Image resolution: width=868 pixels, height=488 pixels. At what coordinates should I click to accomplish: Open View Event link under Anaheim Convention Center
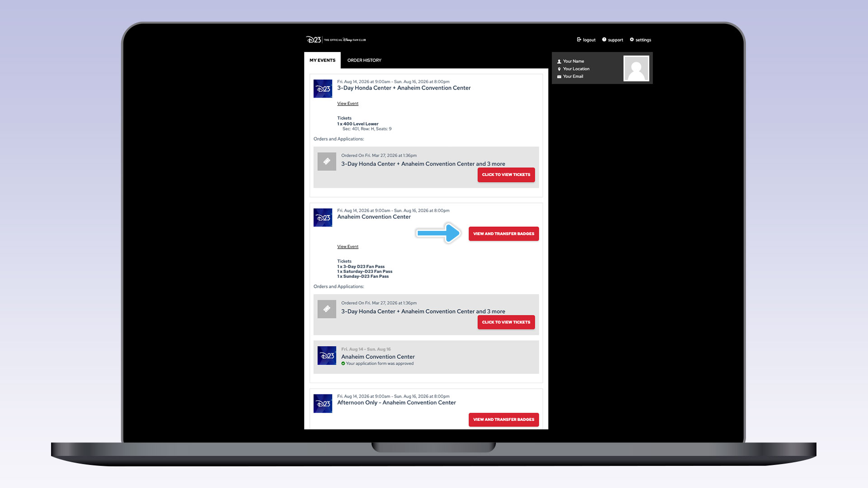coord(347,247)
